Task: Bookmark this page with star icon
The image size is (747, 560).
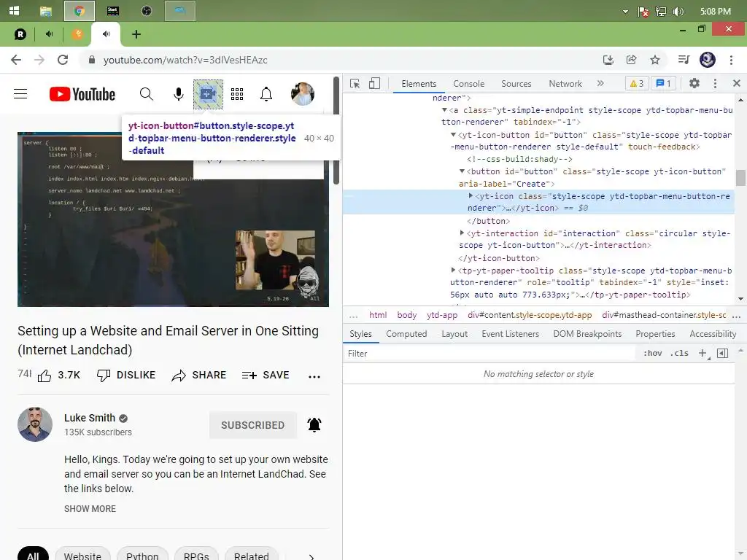Action: [x=655, y=60]
